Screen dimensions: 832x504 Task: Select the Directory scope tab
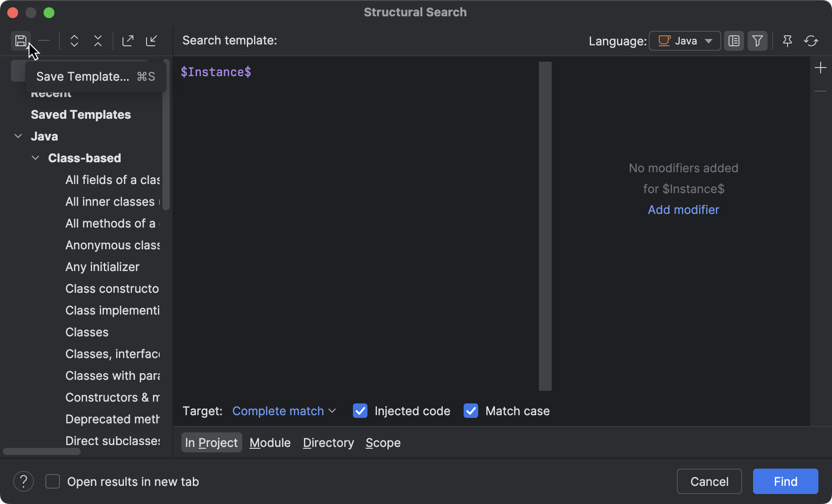pos(328,443)
